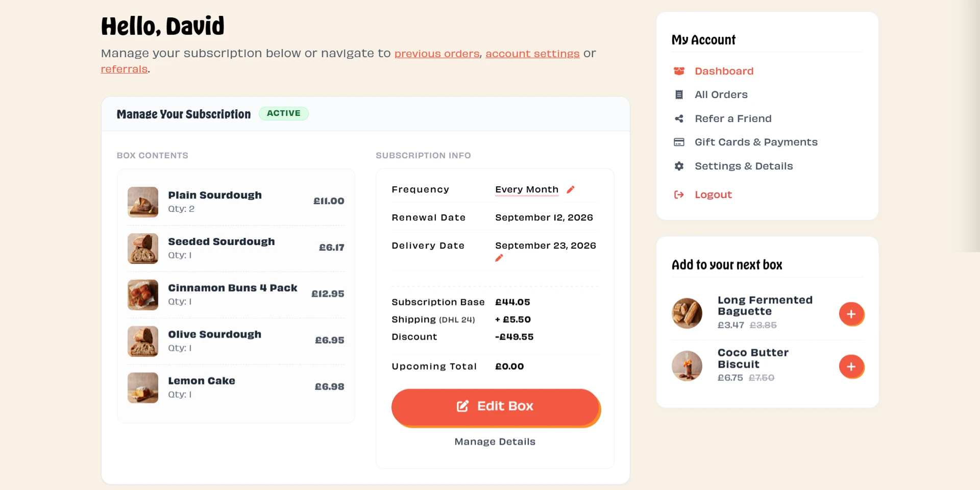Edit the delivery date with pencil icon

[x=499, y=258]
